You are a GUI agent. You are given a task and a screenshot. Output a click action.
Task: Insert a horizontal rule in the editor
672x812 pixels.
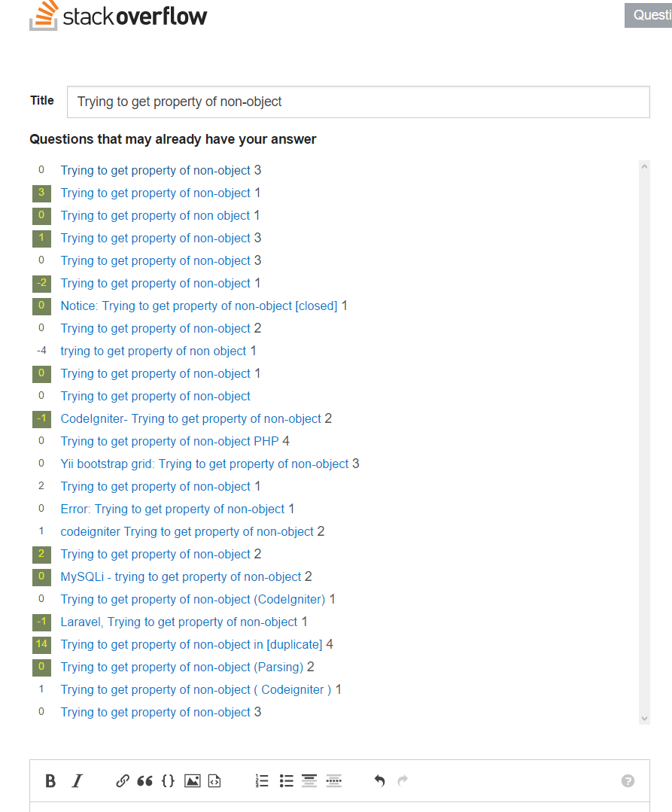pos(334,780)
